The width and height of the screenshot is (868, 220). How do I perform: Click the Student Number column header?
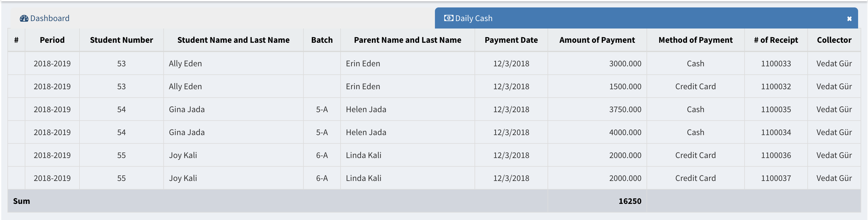121,40
